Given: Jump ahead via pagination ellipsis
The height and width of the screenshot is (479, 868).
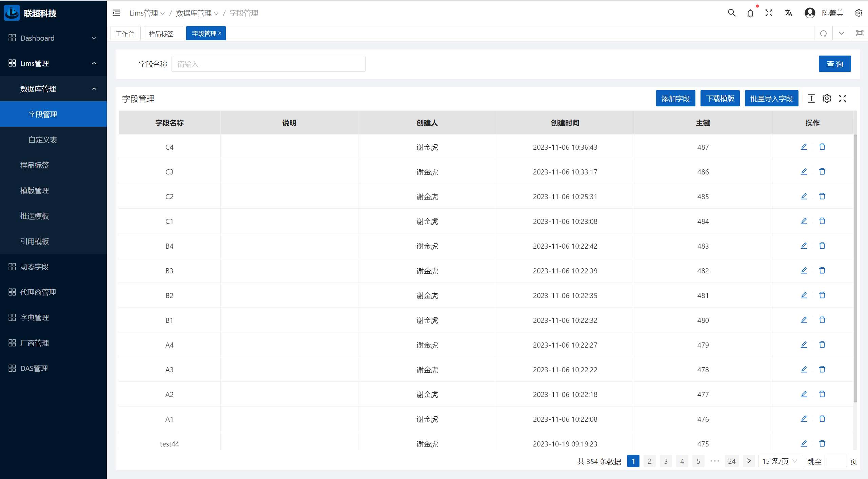Looking at the screenshot, I should point(715,461).
